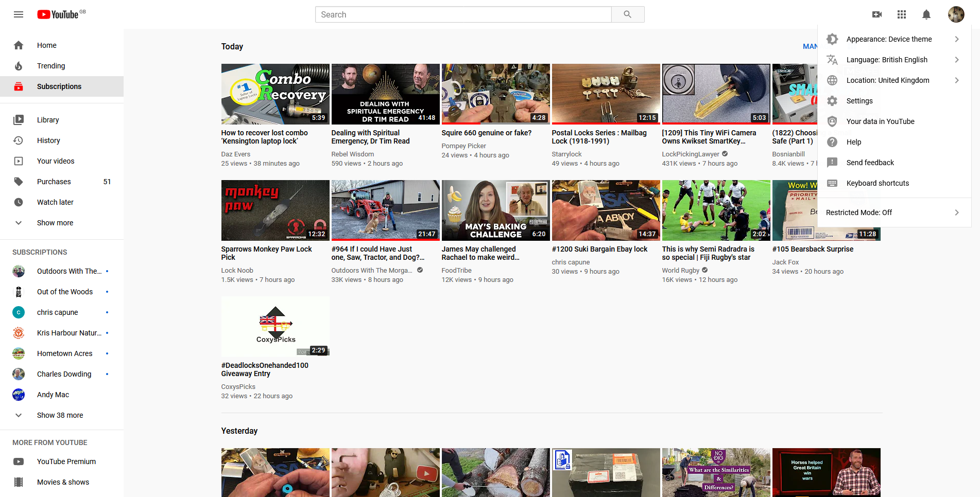Open 'Squire 660 genuine or fake?' title

487,133
